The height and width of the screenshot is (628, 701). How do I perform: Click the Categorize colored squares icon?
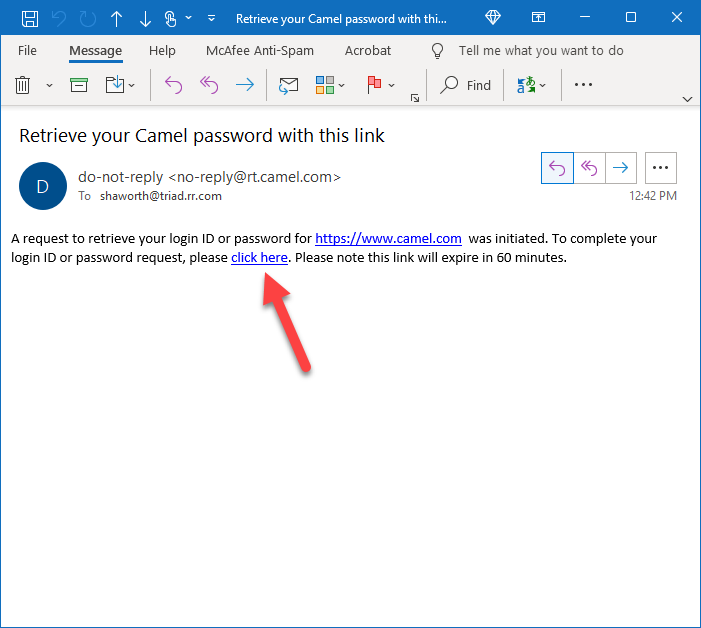click(x=325, y=85)
